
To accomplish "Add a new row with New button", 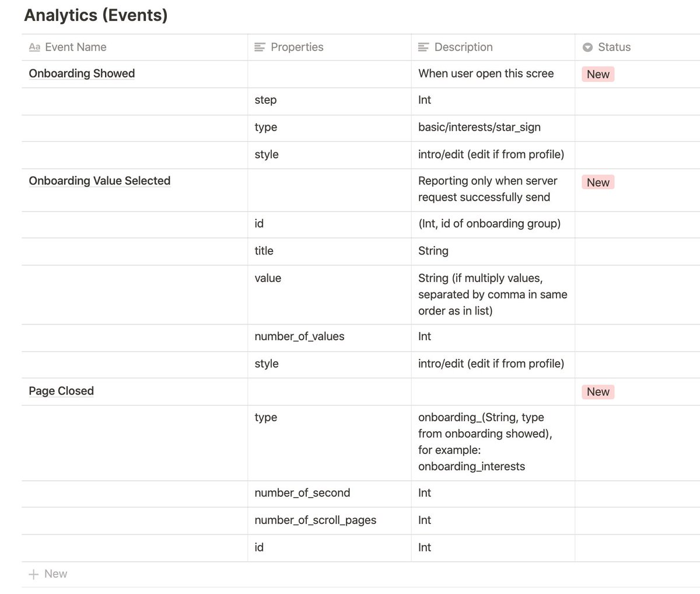I will point(55,574).
